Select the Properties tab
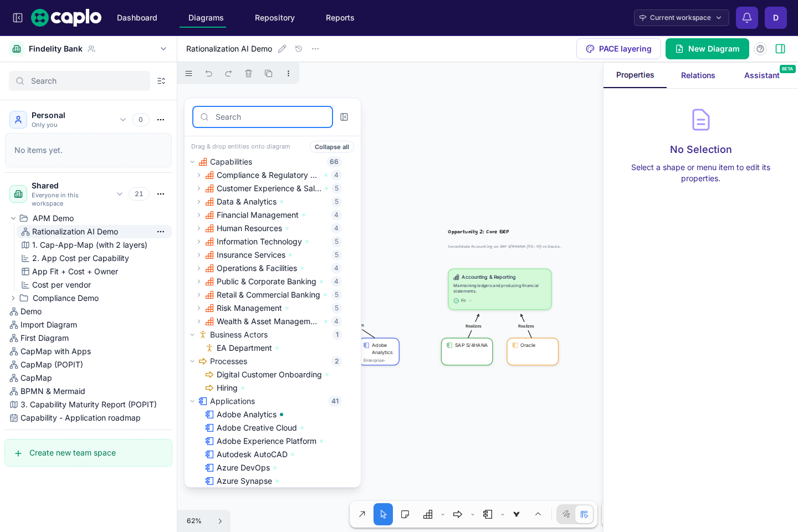The image size is (798, 532). coord(635,75)
